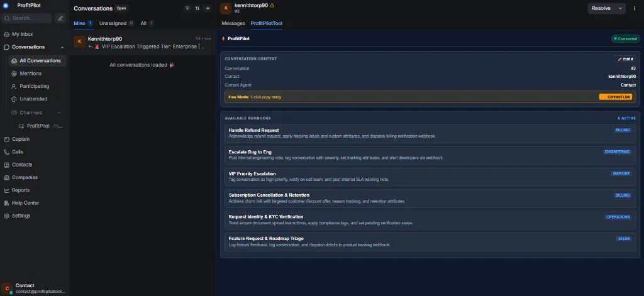Collapse the Conversations sidebar section

coord(62,47)
